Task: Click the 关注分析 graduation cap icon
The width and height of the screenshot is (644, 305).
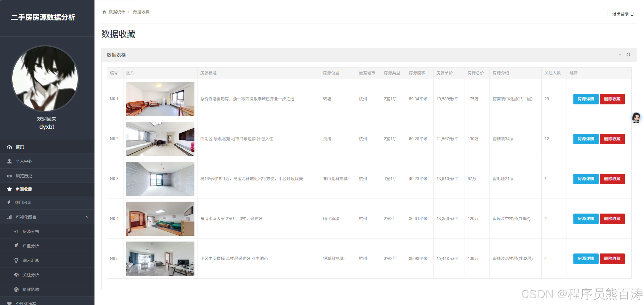Action: click(16, 275)
